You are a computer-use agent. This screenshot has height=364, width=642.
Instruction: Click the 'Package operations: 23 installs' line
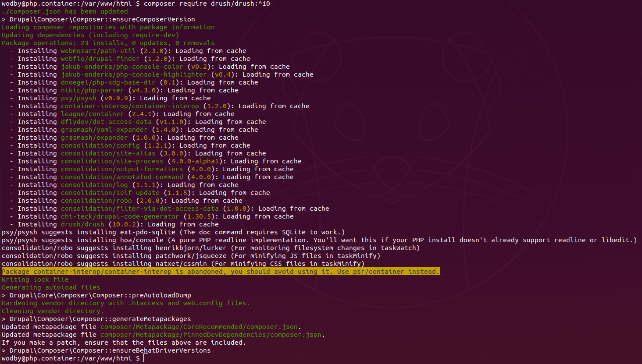click(108, 43)
